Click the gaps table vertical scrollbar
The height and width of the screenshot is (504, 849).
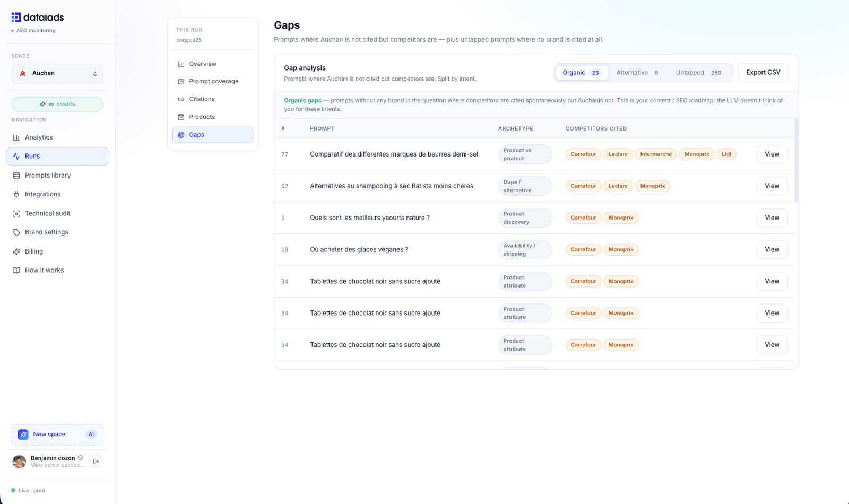[796, 161]
